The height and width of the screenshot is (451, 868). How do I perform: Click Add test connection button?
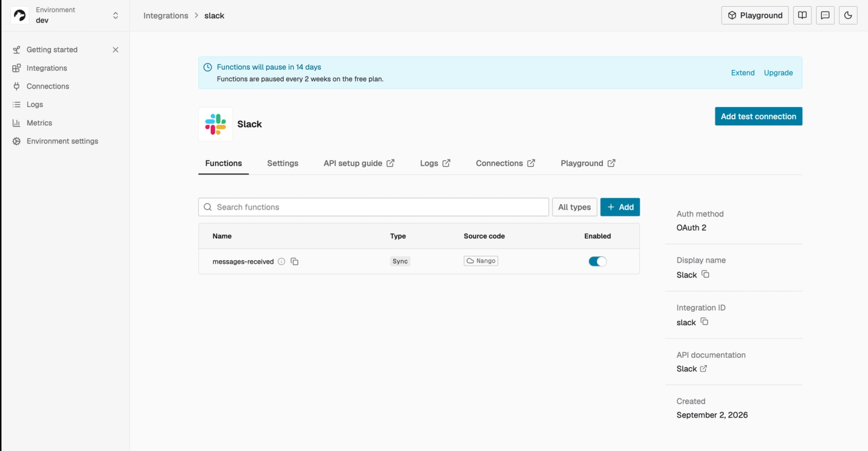tap(758, 116)
